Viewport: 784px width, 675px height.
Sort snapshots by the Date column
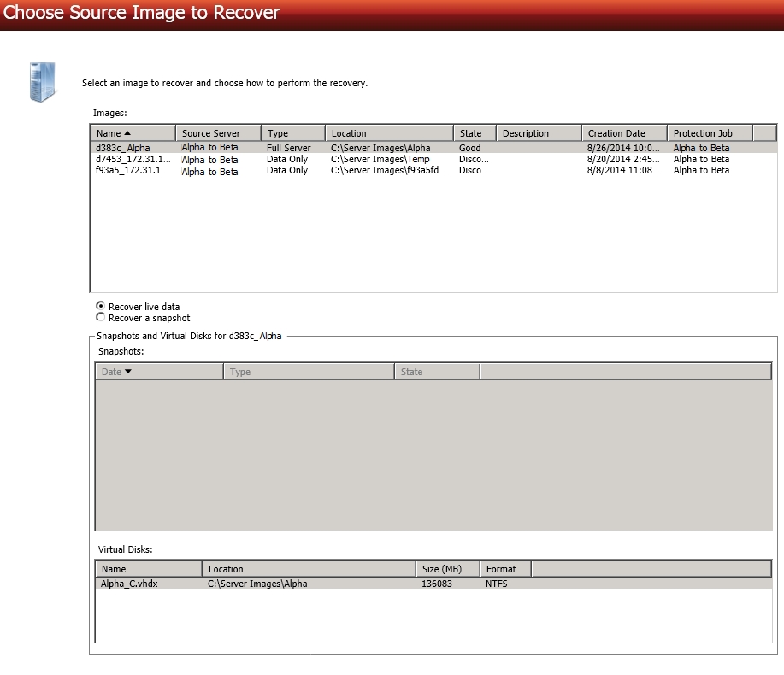tap(158, 372)
